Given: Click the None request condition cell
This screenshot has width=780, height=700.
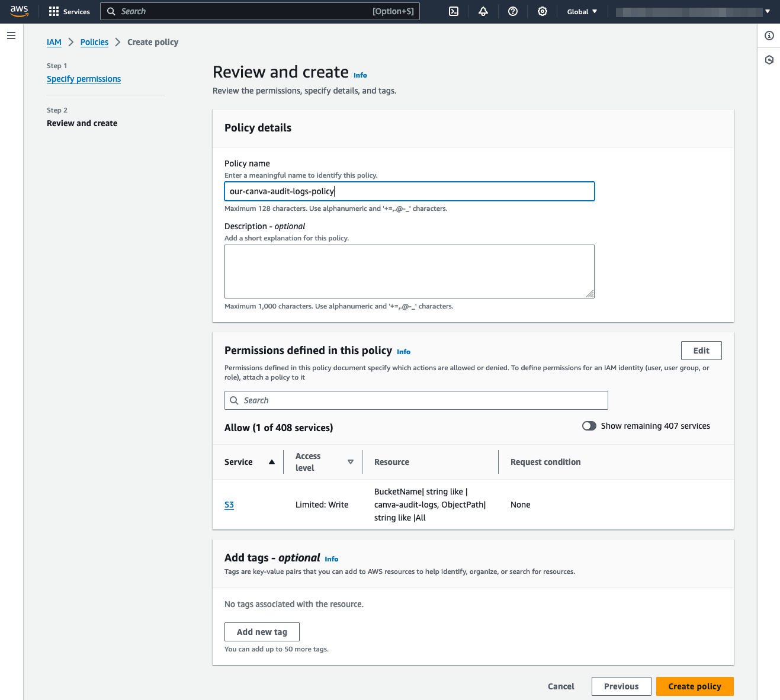Looking at the screenshot, I should (x=520, y=505).
